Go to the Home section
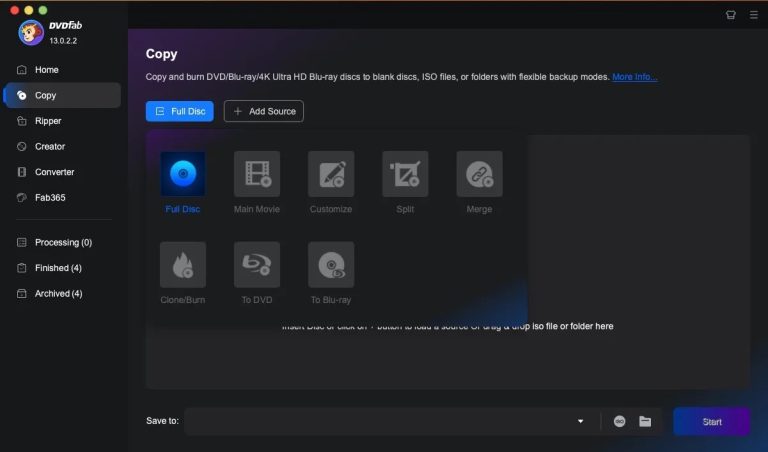Image resolution: width=768 pixels, height=452 pixels. click(x=62, y=70)
